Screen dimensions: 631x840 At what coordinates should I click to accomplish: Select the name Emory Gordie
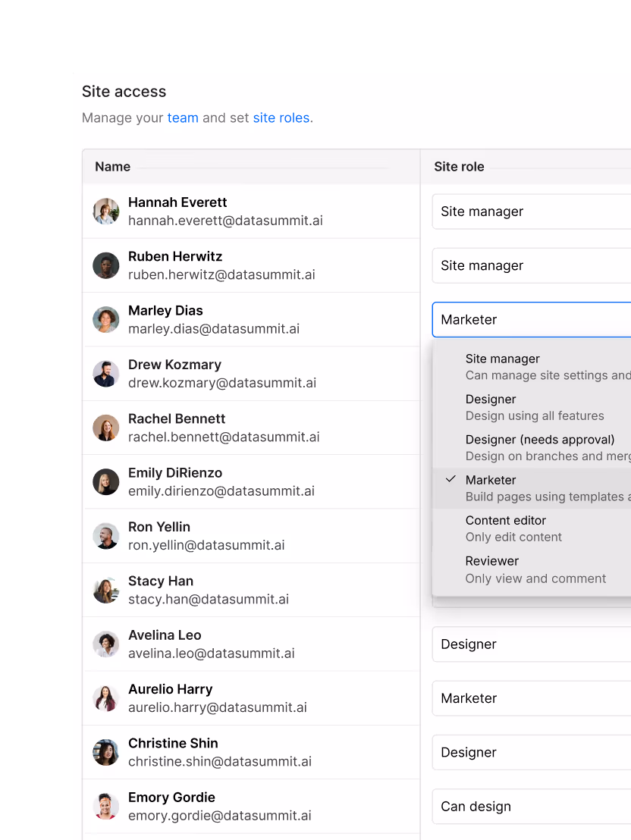coord(171,798)
